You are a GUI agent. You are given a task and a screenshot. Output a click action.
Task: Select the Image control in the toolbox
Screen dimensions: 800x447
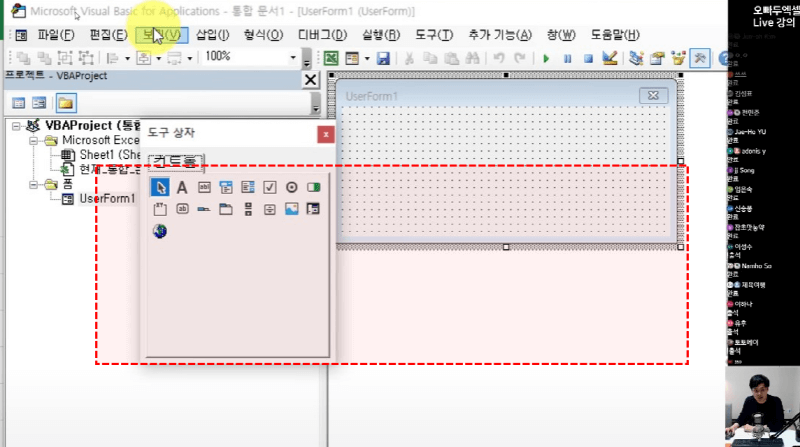click(291, 209)
